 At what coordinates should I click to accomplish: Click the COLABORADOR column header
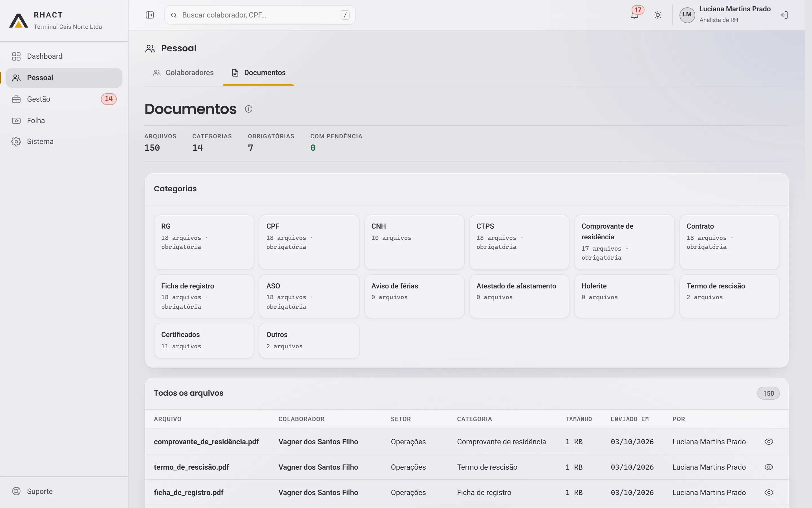coord(301,419)
